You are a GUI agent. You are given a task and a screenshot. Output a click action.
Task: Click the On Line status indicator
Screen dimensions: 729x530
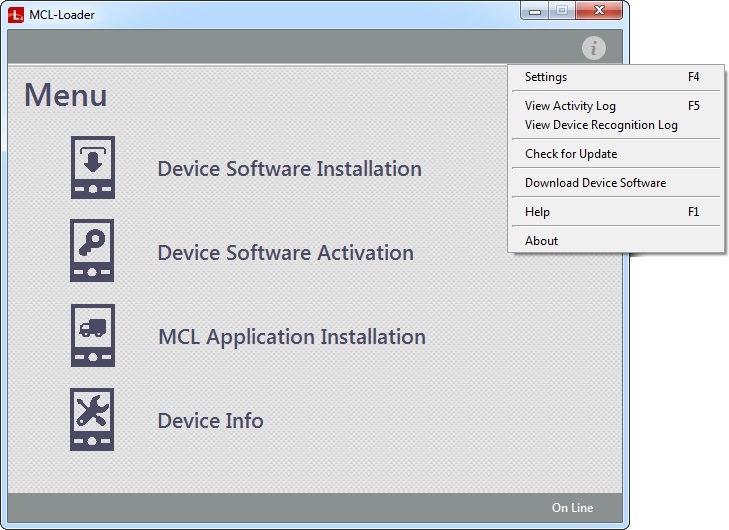(572, 508)
